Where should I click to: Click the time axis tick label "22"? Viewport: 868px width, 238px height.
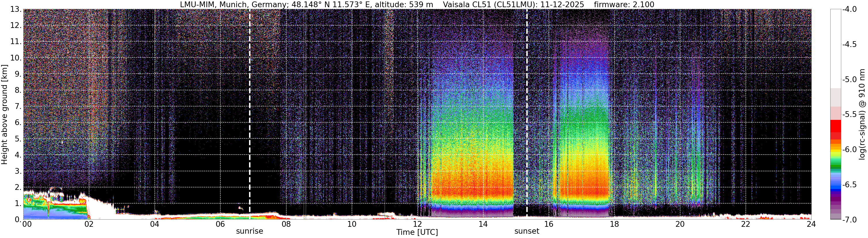[746, 224]
